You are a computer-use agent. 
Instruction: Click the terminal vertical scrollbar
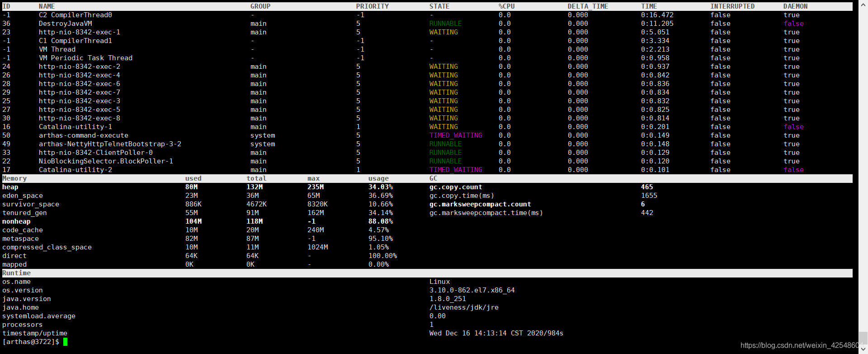[863, 177]
